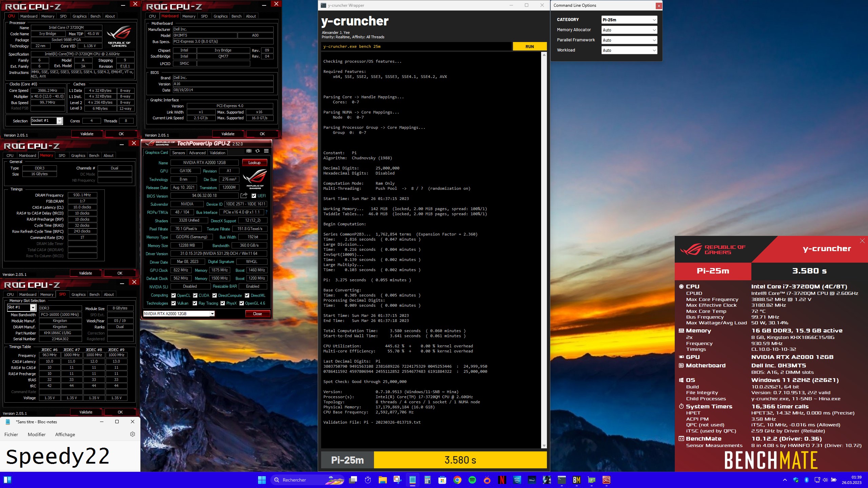
Task: Open Task View on the taskbar
Action: click(353, 480)
